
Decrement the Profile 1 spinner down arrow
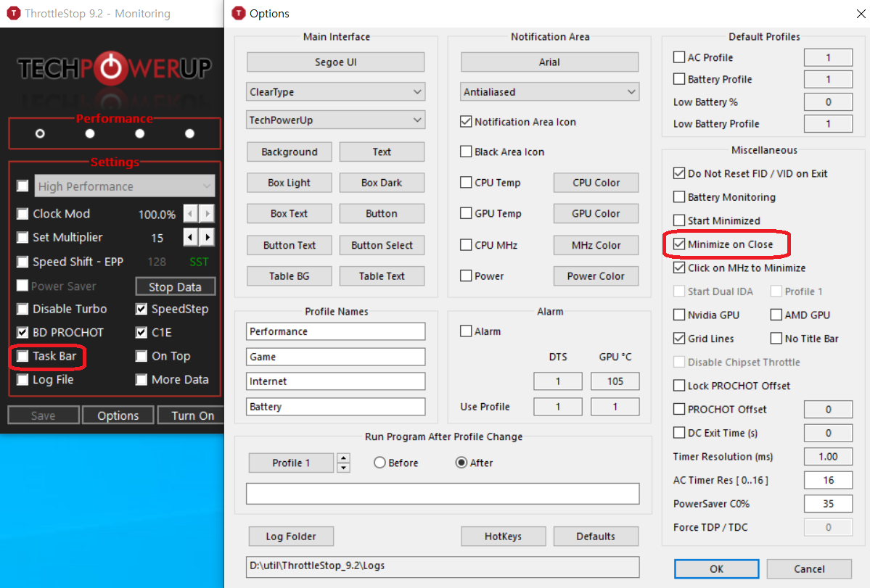343,468
